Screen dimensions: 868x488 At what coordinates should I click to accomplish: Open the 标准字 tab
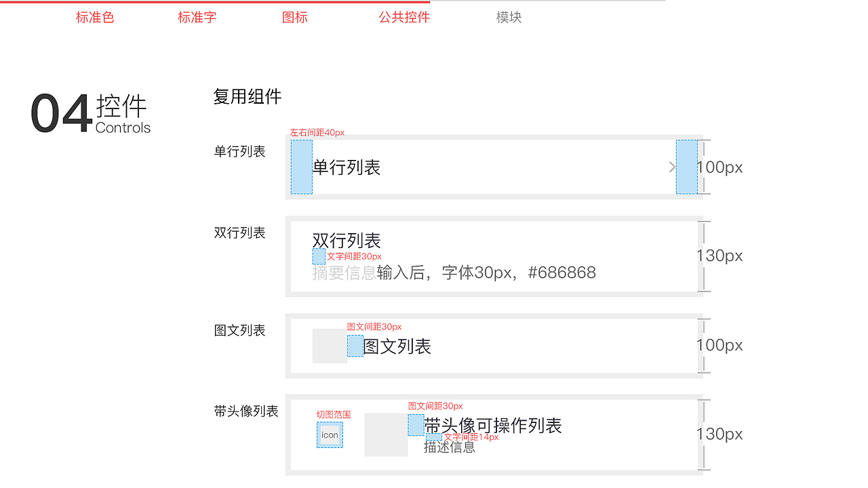click(196, 18)
